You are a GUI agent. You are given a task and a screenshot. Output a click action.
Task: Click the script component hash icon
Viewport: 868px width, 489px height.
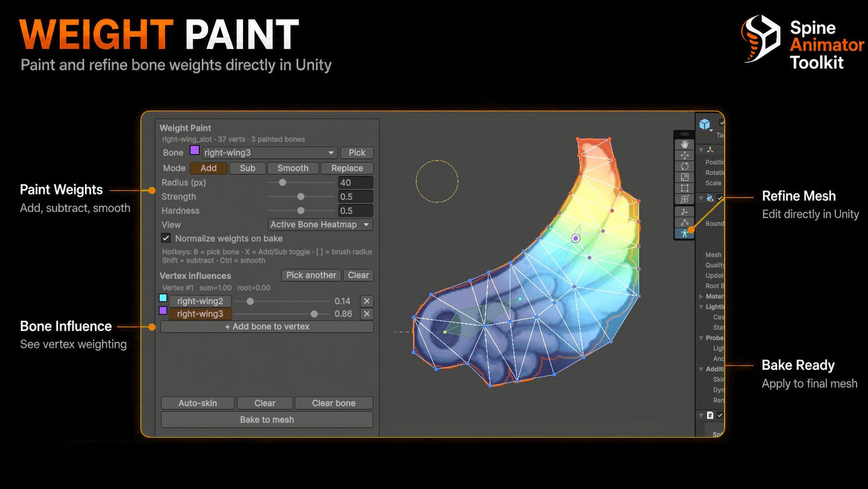(x=710, y=415)
